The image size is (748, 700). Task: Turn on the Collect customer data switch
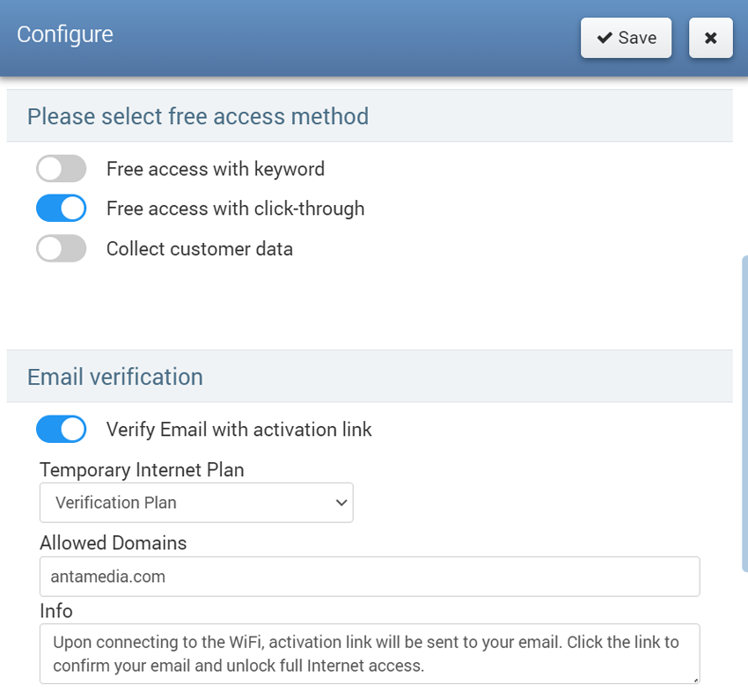coord(62,249)
